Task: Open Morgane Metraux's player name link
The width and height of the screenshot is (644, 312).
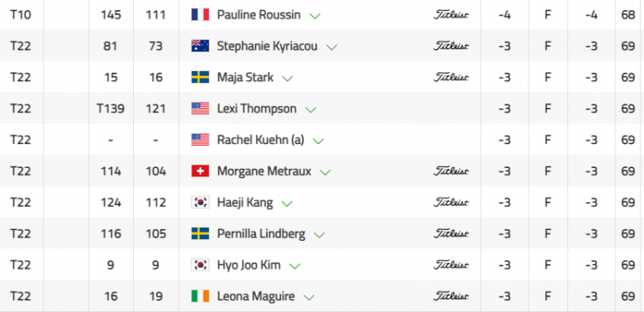Action: coord(263,171)
